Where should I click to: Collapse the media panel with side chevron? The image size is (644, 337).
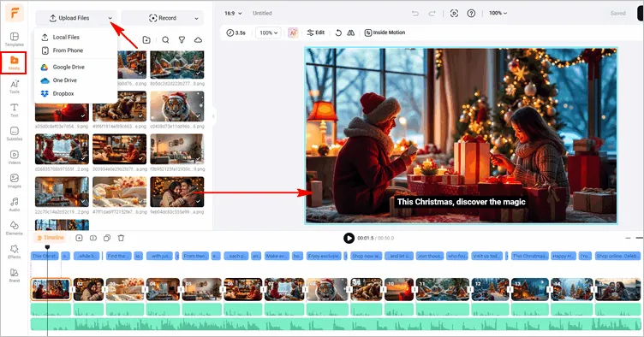(213, 116)
